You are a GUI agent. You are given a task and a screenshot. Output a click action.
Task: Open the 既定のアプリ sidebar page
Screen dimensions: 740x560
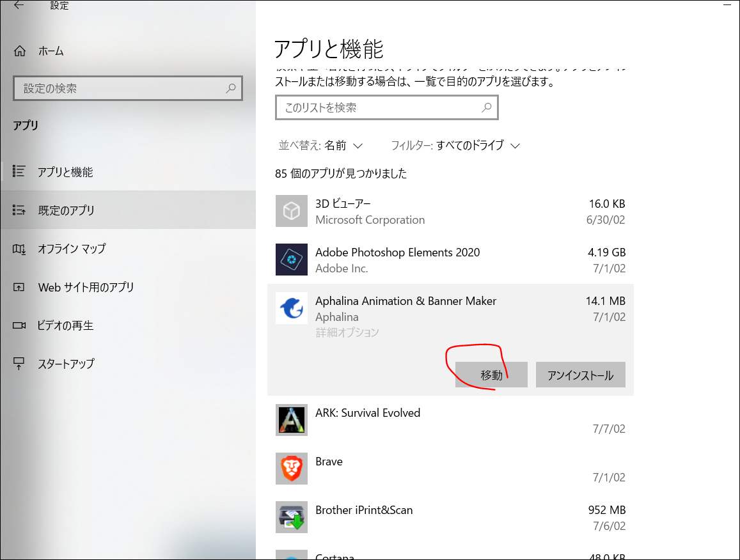pyautogui.click(x=128, y=210)
